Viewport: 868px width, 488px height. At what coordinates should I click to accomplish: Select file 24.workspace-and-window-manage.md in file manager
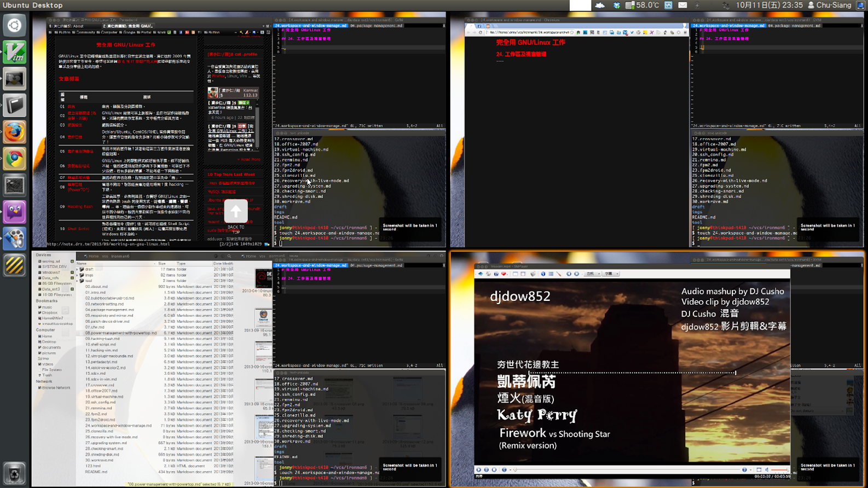pos(118,425)
